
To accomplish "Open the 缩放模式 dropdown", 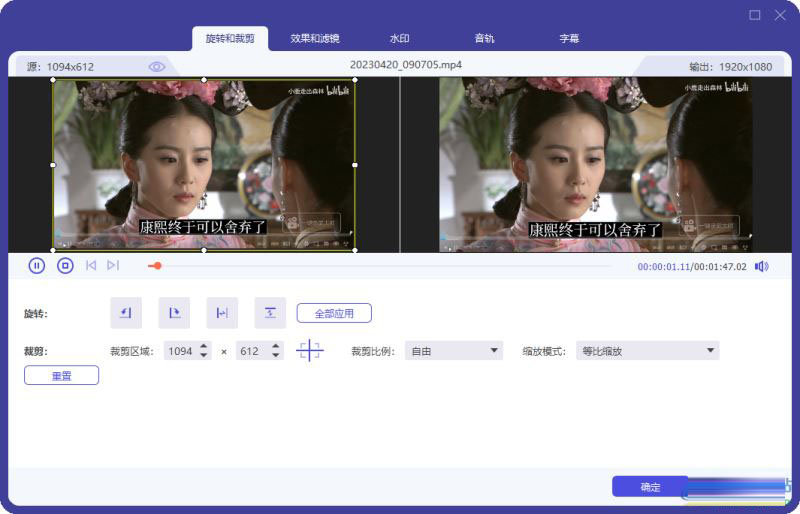I will coord(647,351).
